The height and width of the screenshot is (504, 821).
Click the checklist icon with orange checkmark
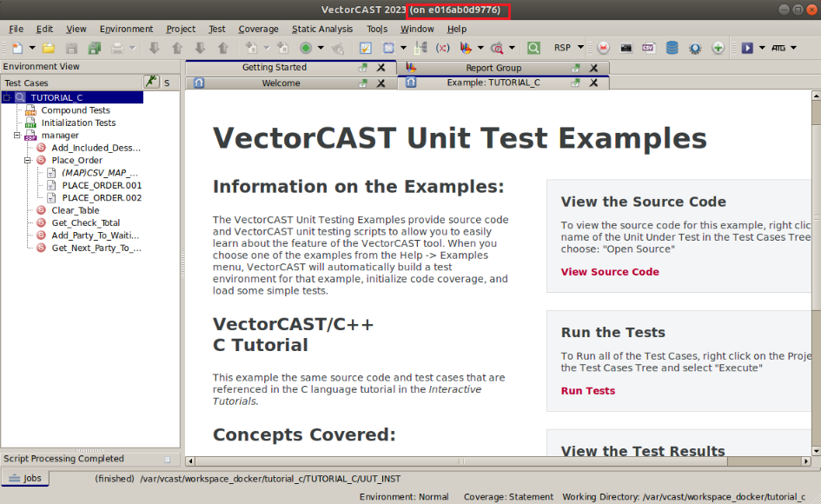pos(366,48)
